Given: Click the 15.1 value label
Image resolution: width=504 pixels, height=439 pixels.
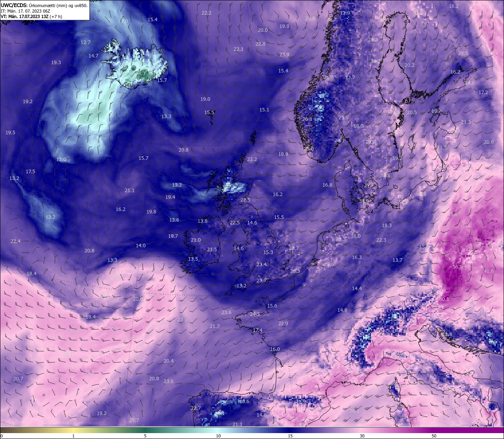Looking at the screenshot, I should click(x=264, y=110).
